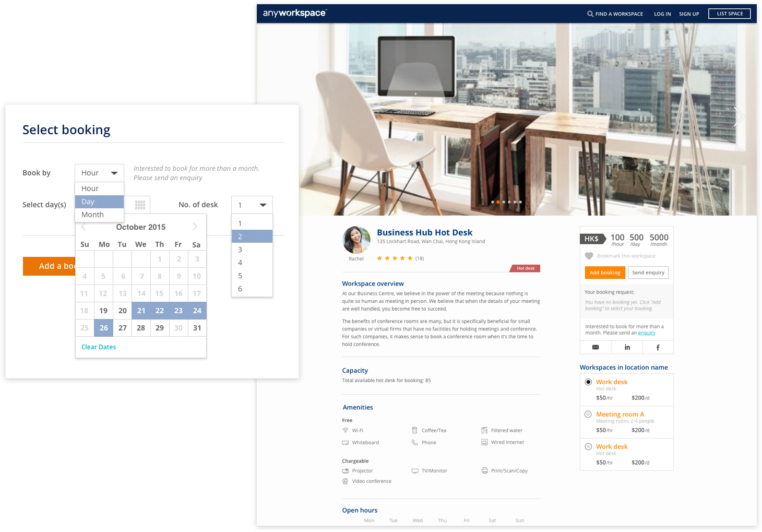The width and height of the screenshot is (762, 532).
Task: Click the Select day(s) input field
Action: pos(112,205)
